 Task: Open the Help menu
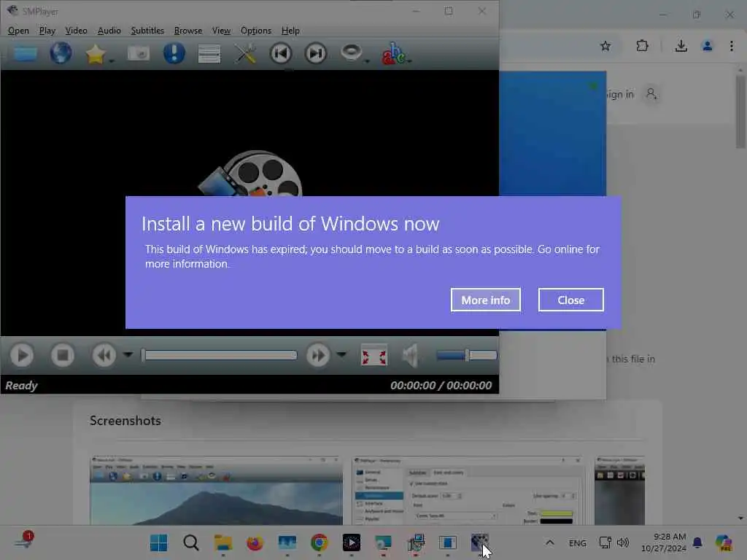tap(290, 31)
